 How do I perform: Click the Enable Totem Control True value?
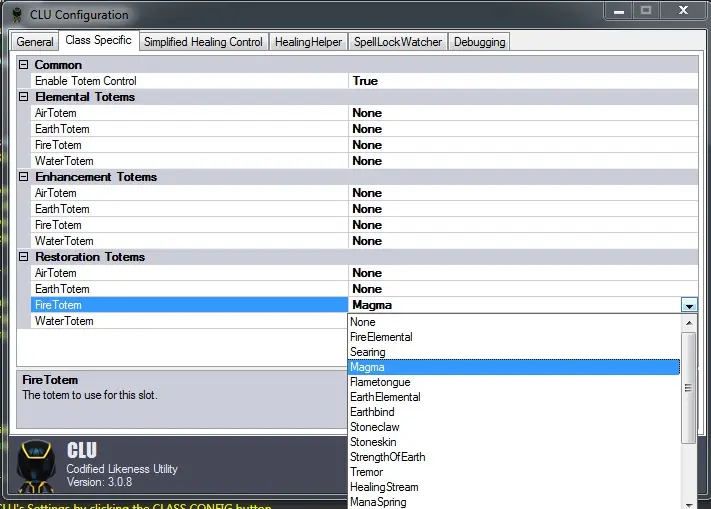(x=365, y=81)
